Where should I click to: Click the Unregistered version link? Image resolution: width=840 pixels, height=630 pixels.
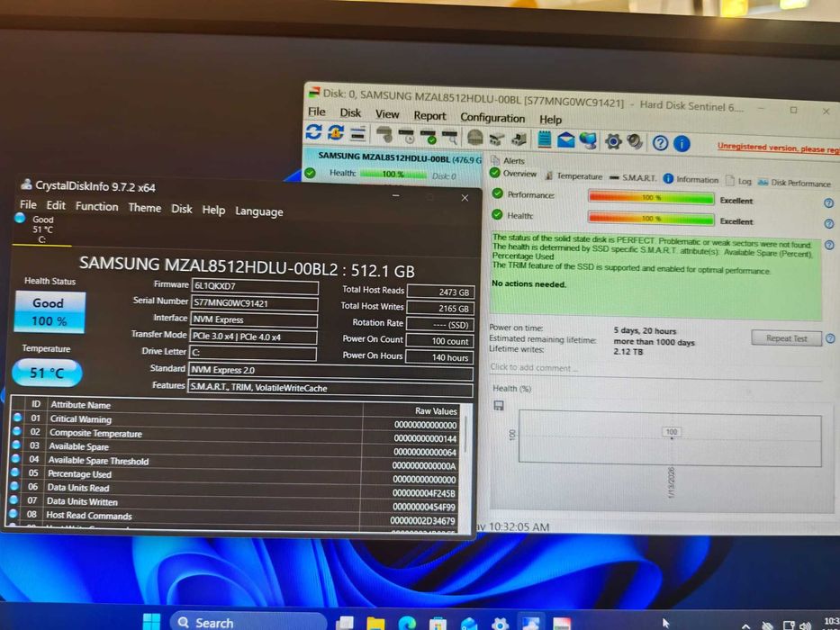(779, 148)
